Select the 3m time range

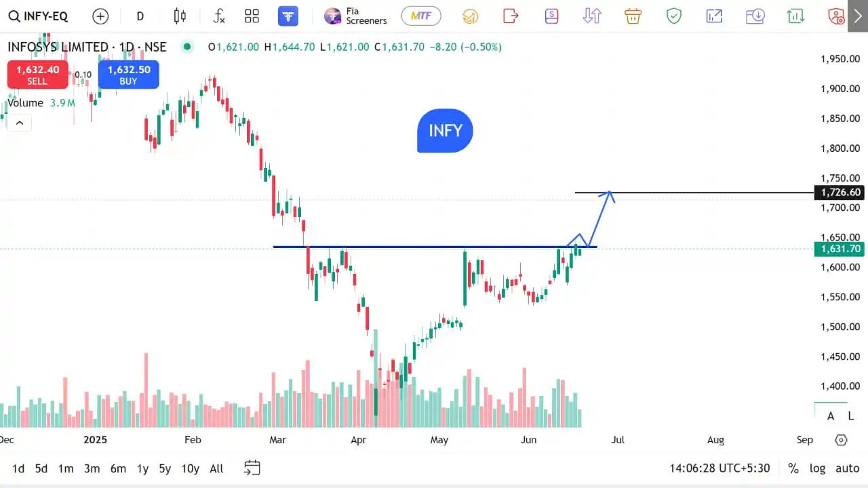[92, 468]
